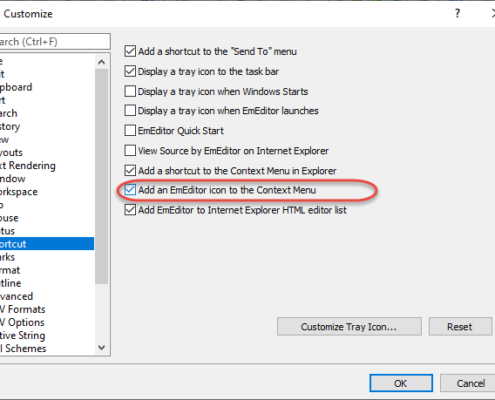Toggle "Send To" menu shortcut checkbox

[130, 51]
